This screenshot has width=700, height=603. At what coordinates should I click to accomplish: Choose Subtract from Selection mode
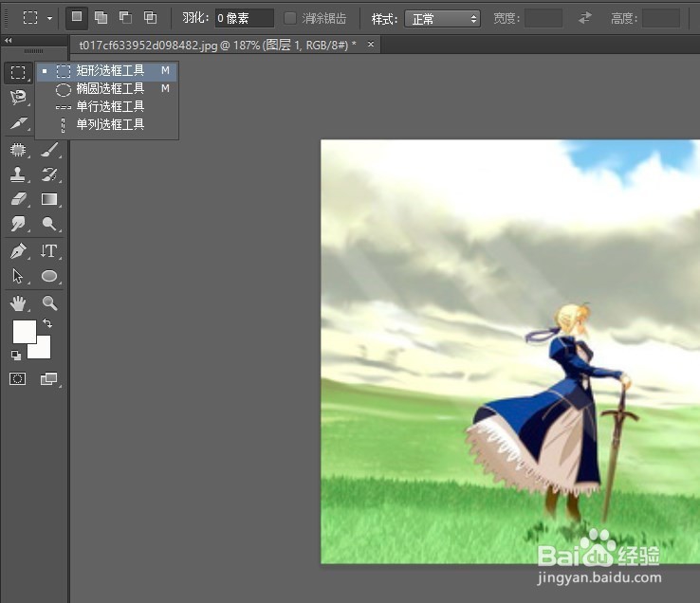[125, 18]
